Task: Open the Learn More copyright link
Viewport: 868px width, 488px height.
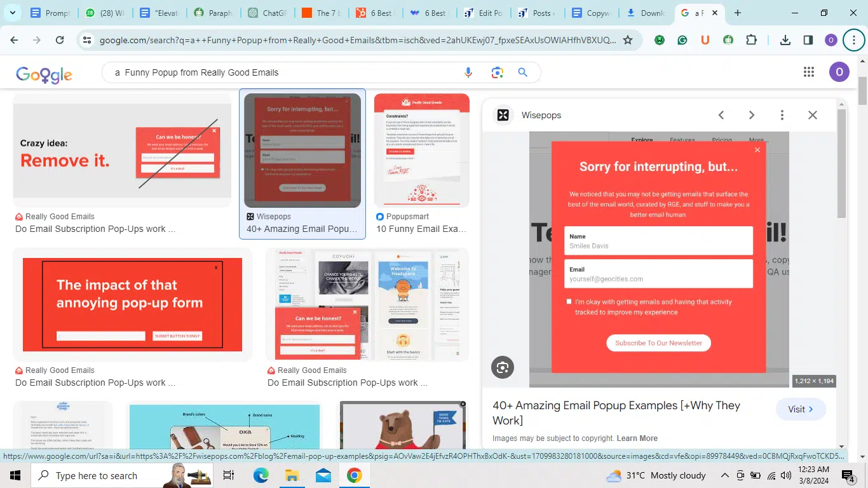Action: [637, 438]
